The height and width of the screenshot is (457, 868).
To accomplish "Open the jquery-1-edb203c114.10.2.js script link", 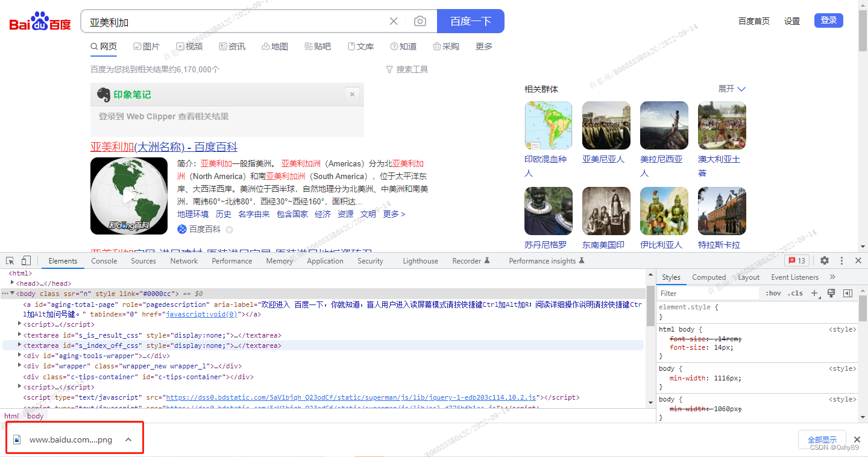I will point(351,397).
